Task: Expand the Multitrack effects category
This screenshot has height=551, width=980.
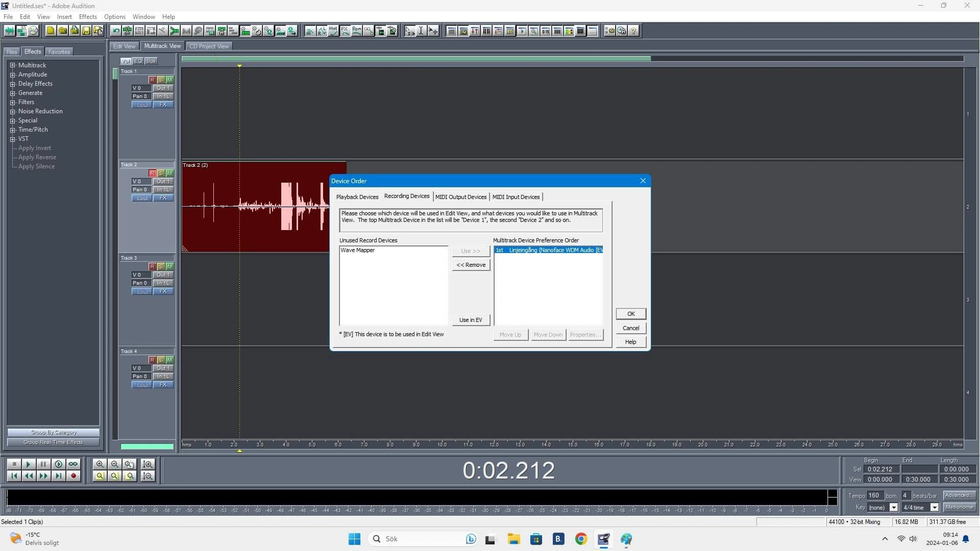Action: coord(13,65)
